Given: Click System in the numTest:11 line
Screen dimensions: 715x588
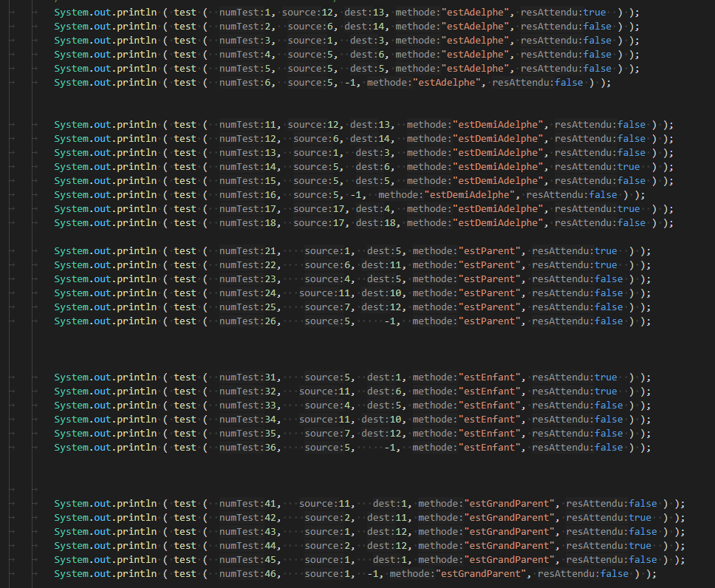Looking at the screenshot, I should pyautogui.click(x=72, y=125).
